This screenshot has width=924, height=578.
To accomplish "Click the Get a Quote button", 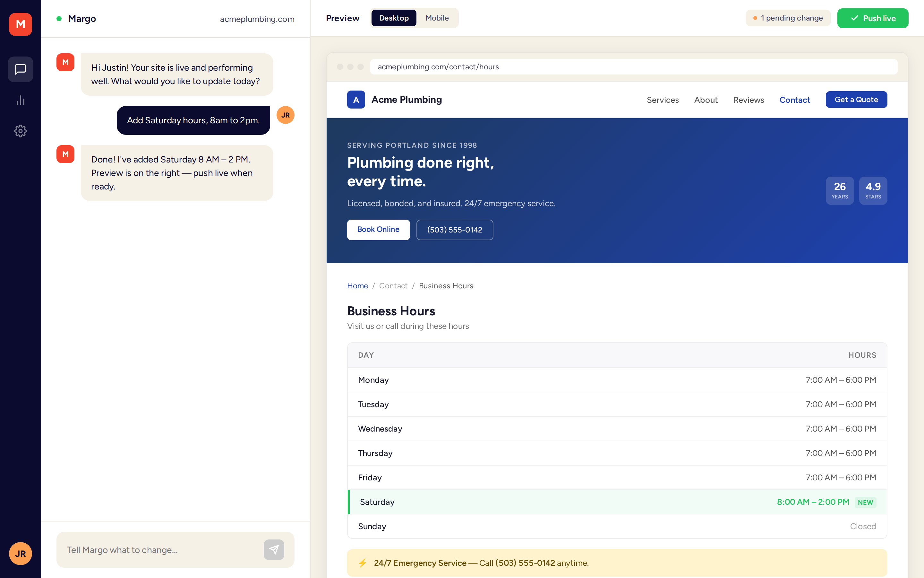I will (856, 100).
